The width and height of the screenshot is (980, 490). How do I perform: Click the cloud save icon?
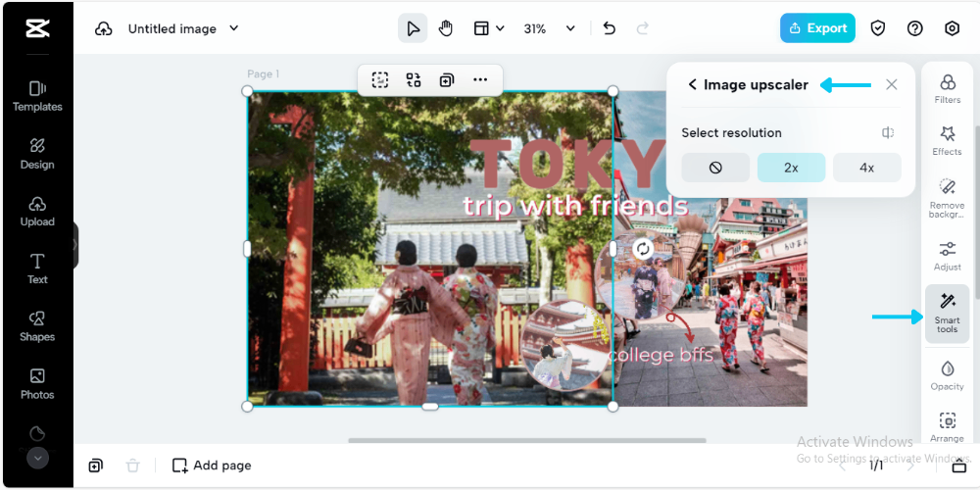(103, 28)
